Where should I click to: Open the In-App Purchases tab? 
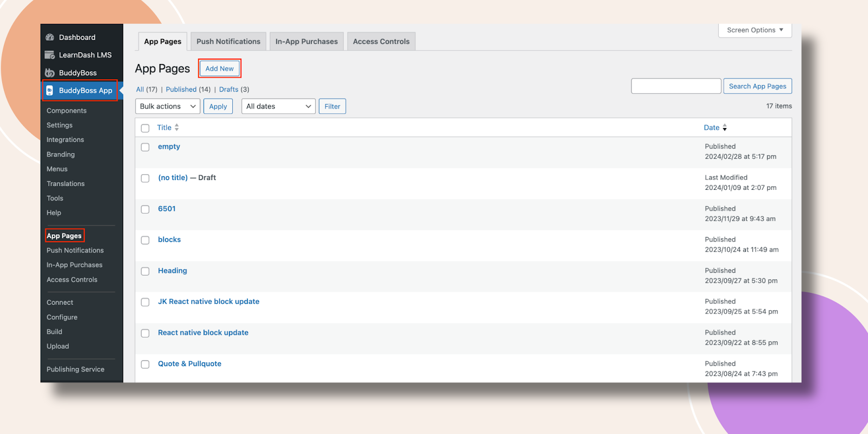point(307,41)
